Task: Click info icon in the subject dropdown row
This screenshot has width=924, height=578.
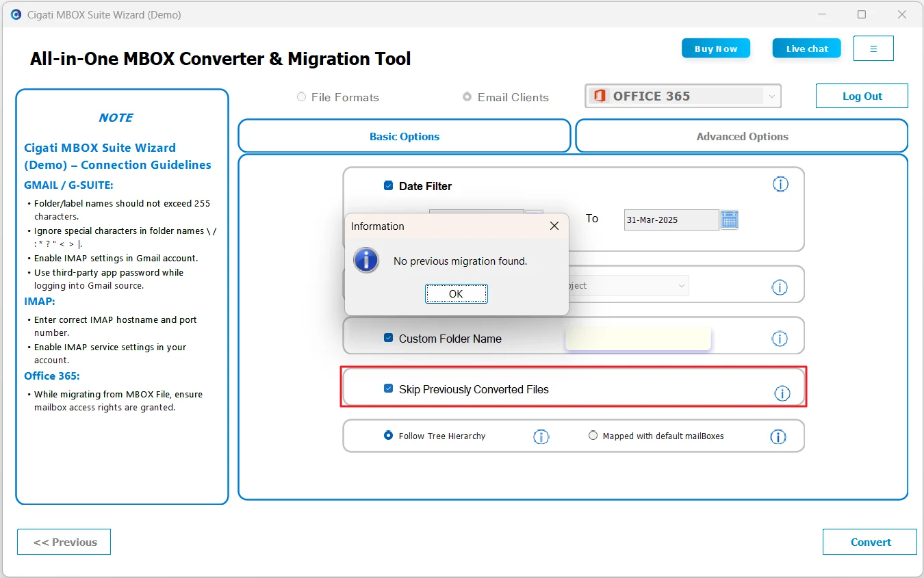Action: coord(780,287)
